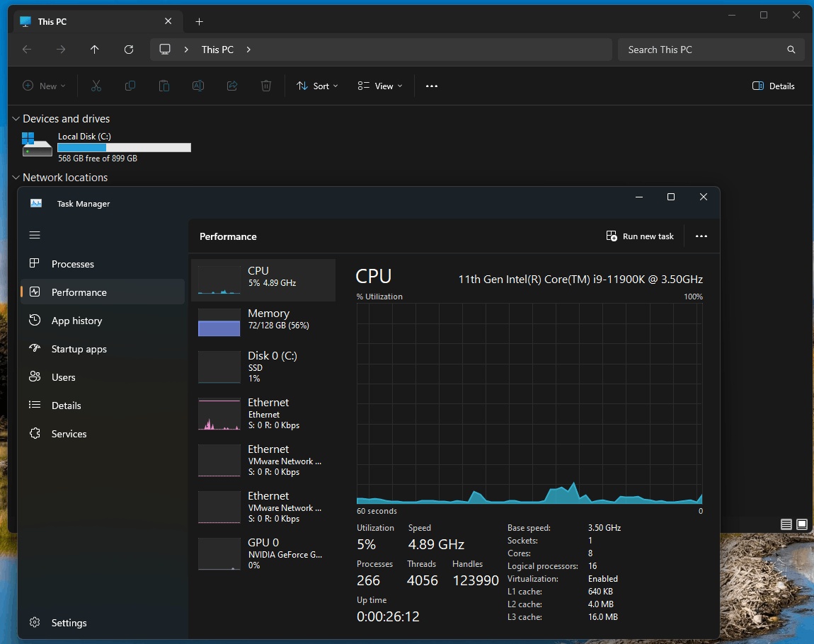
Task: Collapse the Network locations group
Action: pyautogui.click(x=16, y=178)
